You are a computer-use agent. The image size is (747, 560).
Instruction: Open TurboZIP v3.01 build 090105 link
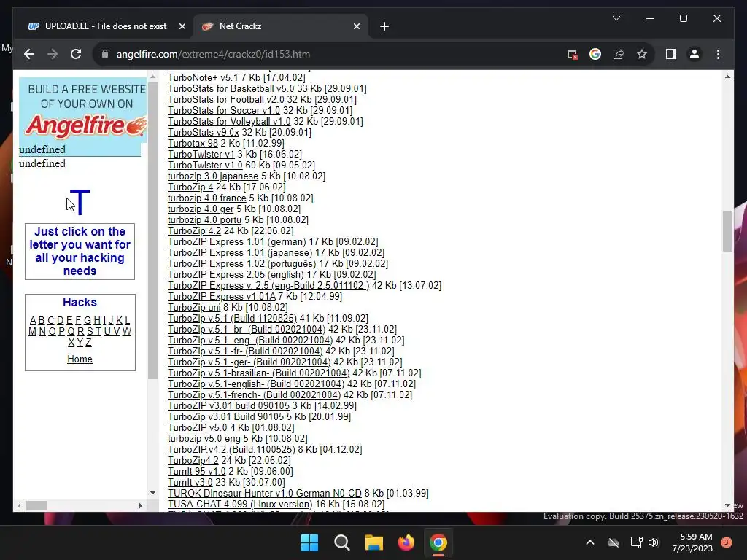(x=228, y=406)
